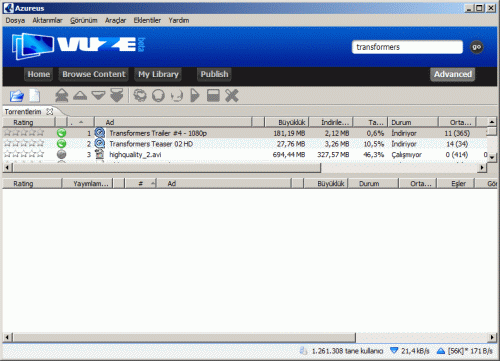Select Transformers Teaser 02 HD row

(x=245, y=144)
